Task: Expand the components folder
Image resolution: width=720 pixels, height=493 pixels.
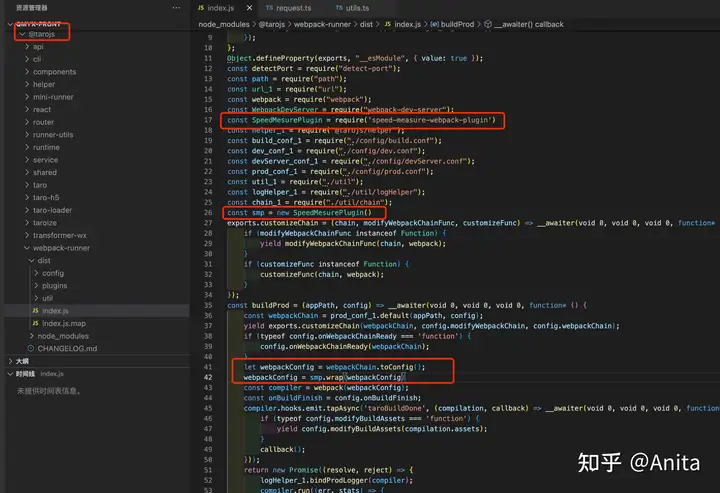Action: (x=27, y=72)
